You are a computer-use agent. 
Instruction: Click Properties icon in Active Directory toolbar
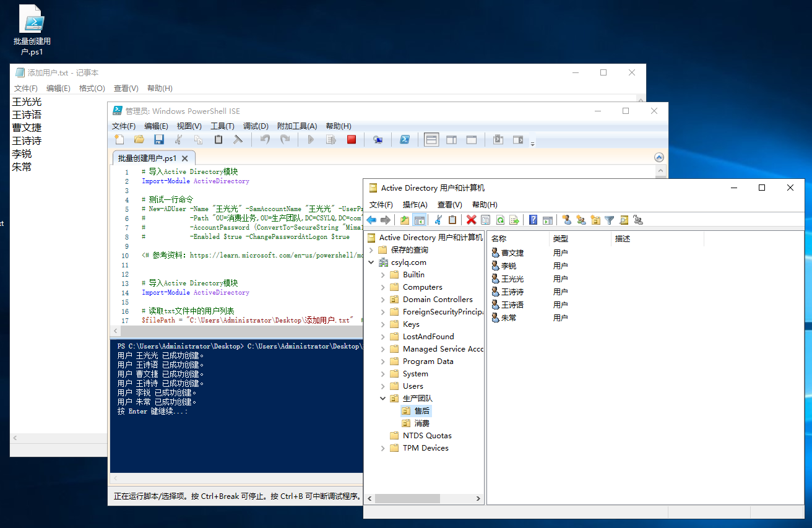tap(485, 220)
